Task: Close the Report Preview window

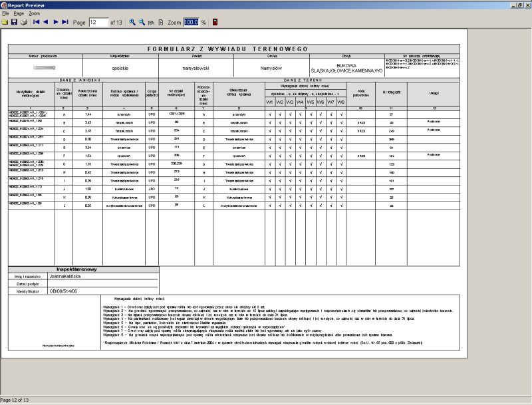Action: click(527, 5)
